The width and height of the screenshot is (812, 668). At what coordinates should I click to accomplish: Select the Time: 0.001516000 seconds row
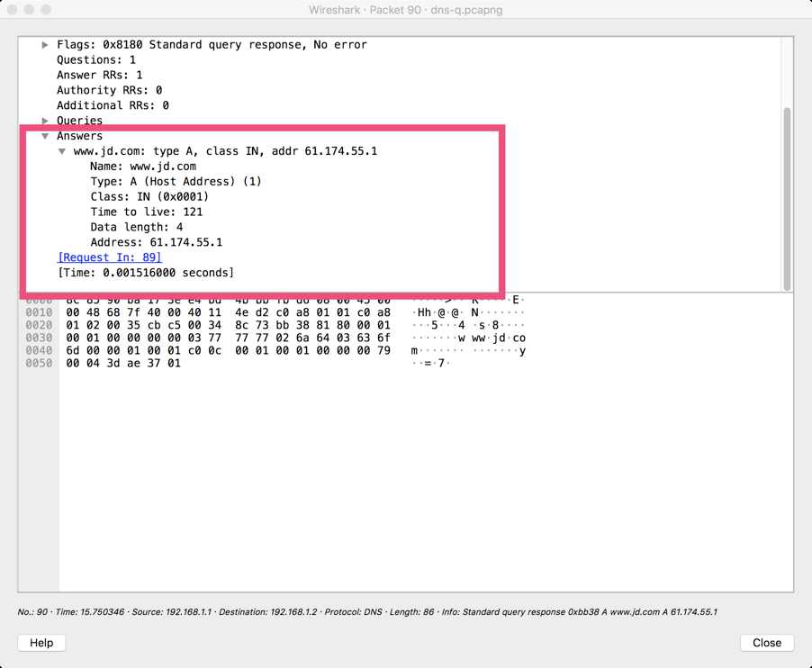(146, 273)
